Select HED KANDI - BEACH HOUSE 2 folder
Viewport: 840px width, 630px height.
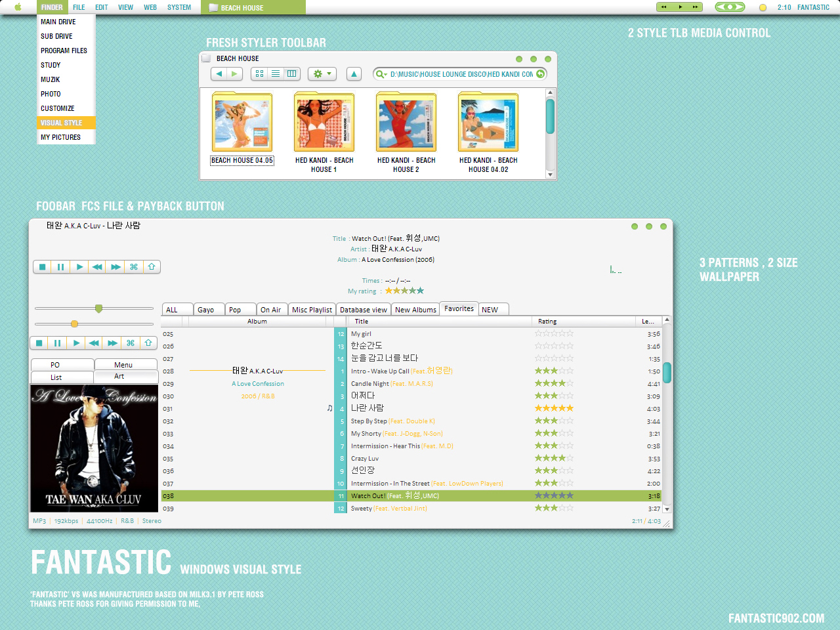(406, 133)
